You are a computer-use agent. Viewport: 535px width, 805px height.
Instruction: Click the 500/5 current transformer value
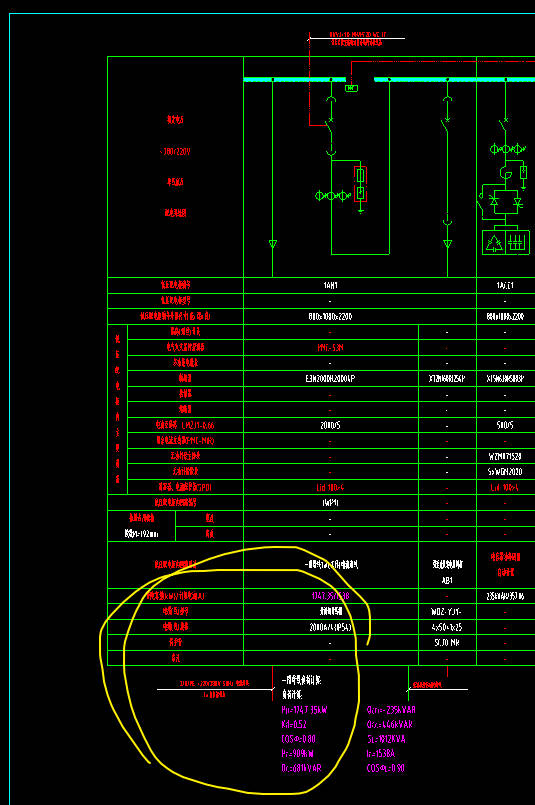pos(505,426)
